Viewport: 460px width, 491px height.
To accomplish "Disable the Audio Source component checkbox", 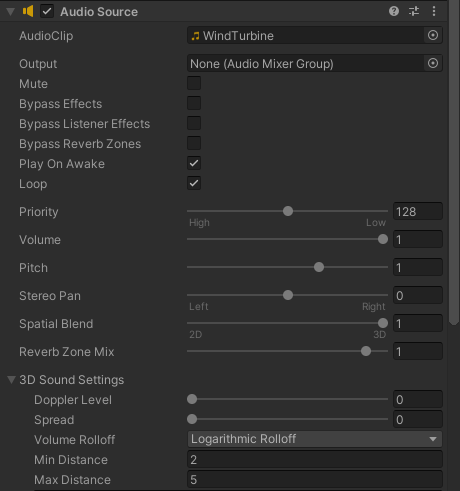I will (47, 12).
